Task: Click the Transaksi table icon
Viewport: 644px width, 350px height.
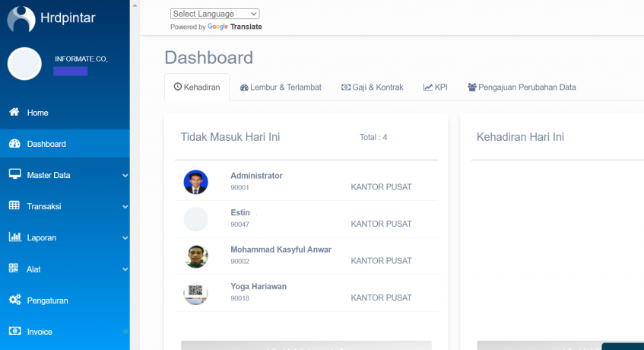Action: pos(14,206)
